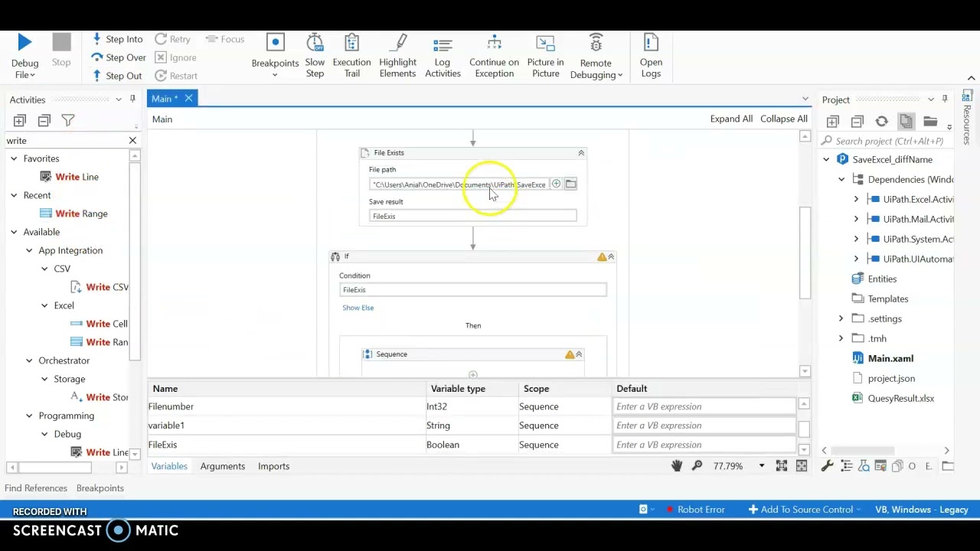Click the Save result FileExis field
980x551 pixels.
point(473,216)
